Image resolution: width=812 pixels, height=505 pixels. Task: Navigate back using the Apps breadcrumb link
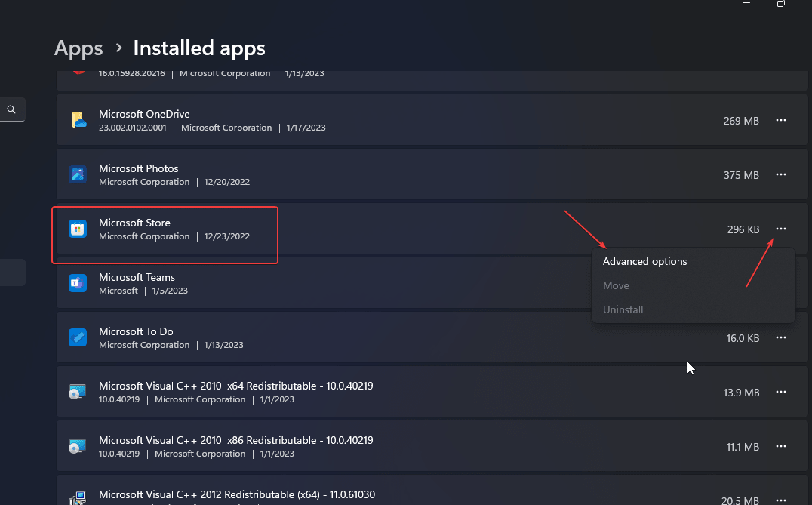point(78,48)
